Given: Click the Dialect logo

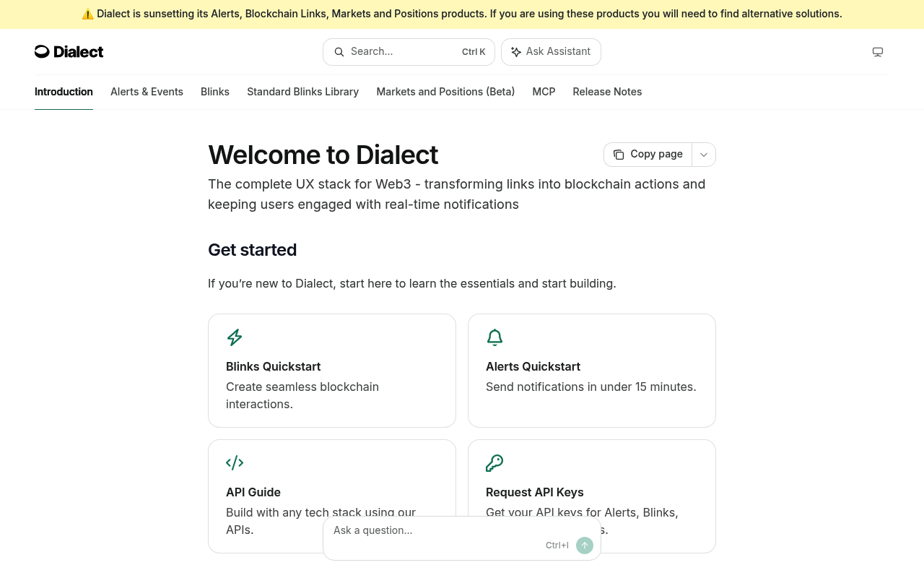Looking at the screenshot, I should (x=69, y=51).
